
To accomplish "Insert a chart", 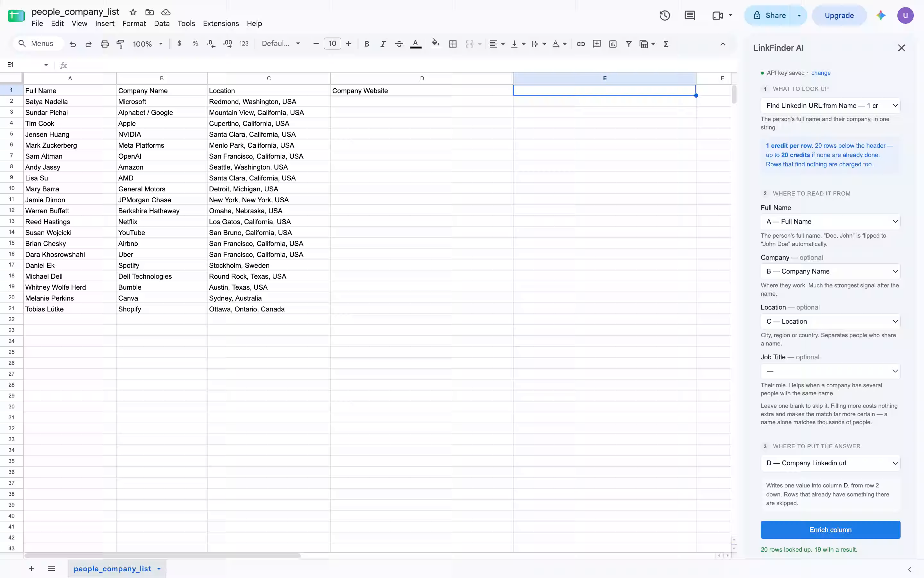I will coord(613,44).
